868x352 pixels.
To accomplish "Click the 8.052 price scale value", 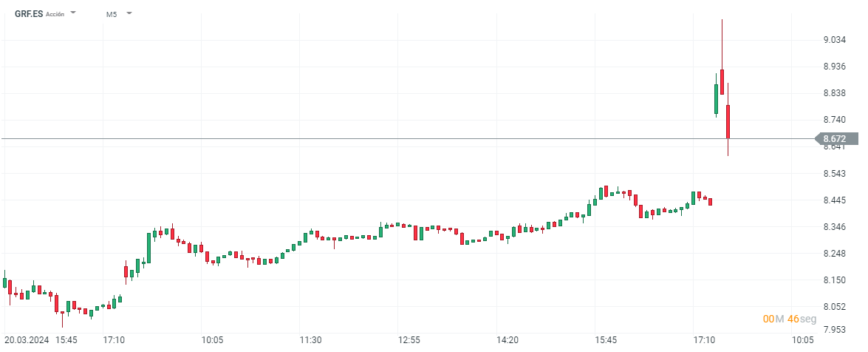I will [x=834, y=307].
